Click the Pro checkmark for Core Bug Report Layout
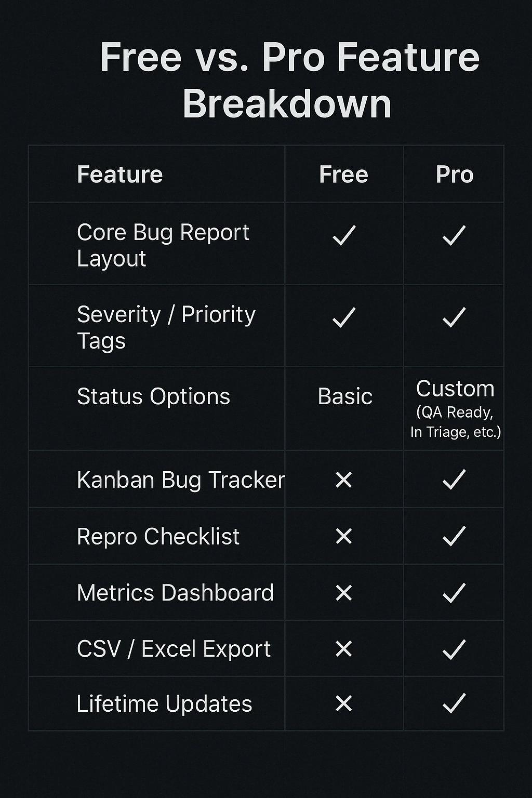The height and width of the screenshot is (798, 532). click(x=454, y=235)
